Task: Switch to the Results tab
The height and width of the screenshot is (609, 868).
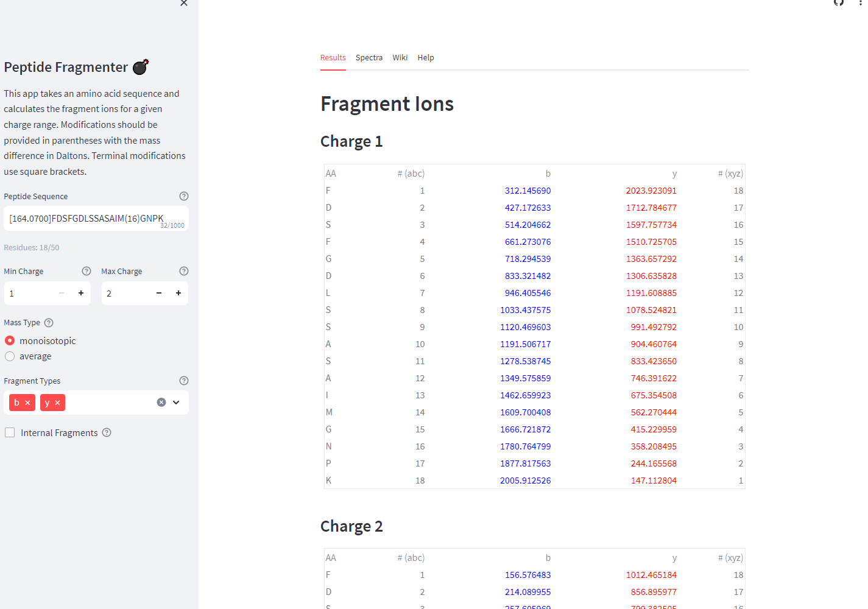Action: (x=333, y=58)
